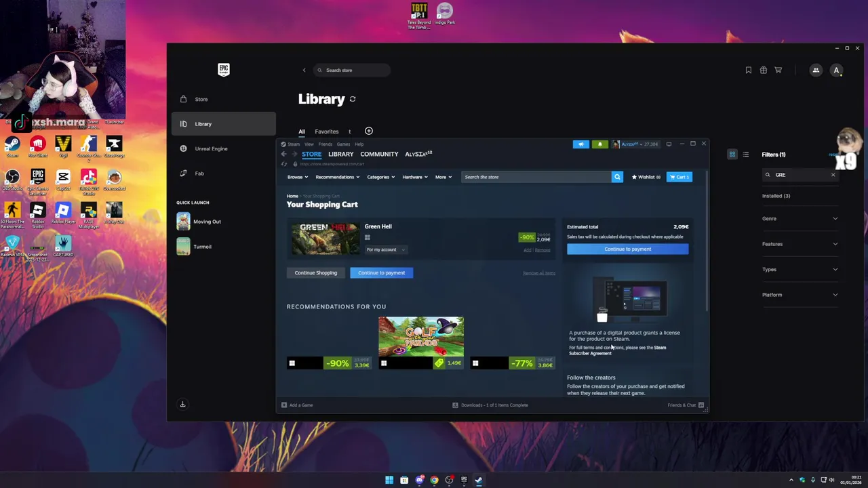
Task: Open CapCut desktop shortcut
Action: click(x=63, y=180)
